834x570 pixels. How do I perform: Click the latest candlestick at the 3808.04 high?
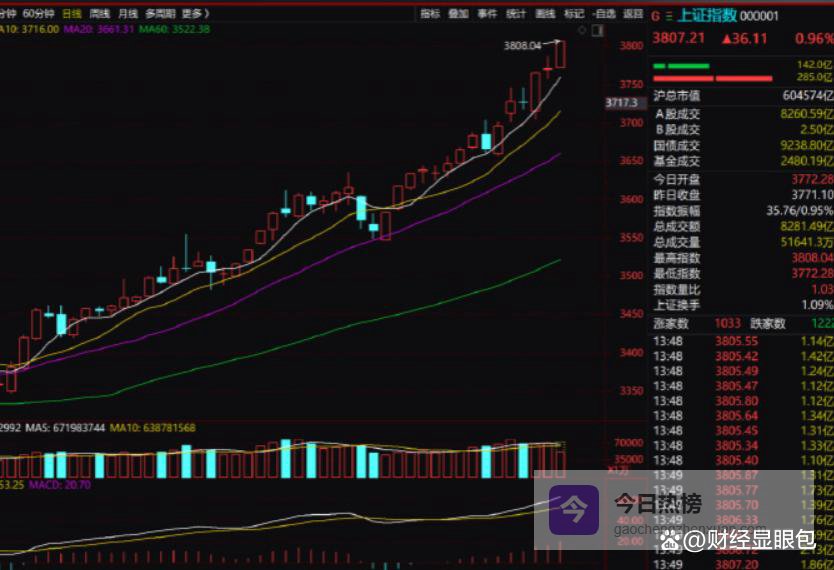(560, 55)
